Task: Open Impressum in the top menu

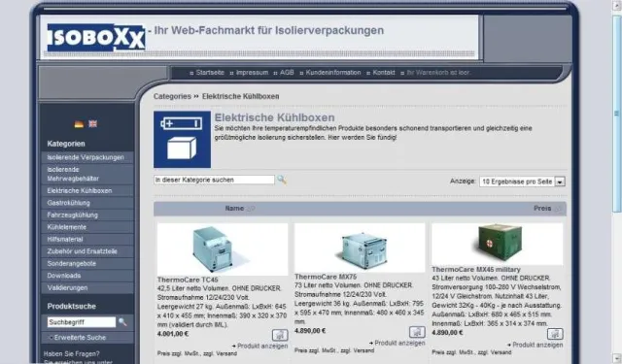Action: tap(252, 73)
